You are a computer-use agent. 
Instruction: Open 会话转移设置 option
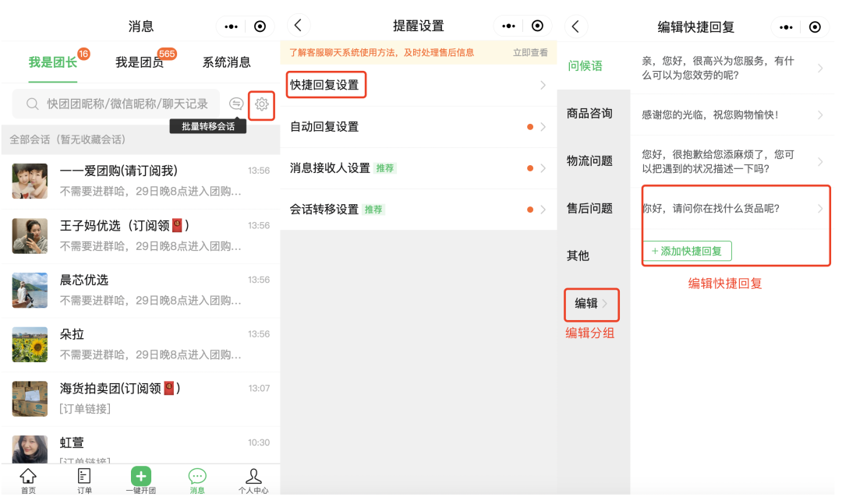(418, 210)
